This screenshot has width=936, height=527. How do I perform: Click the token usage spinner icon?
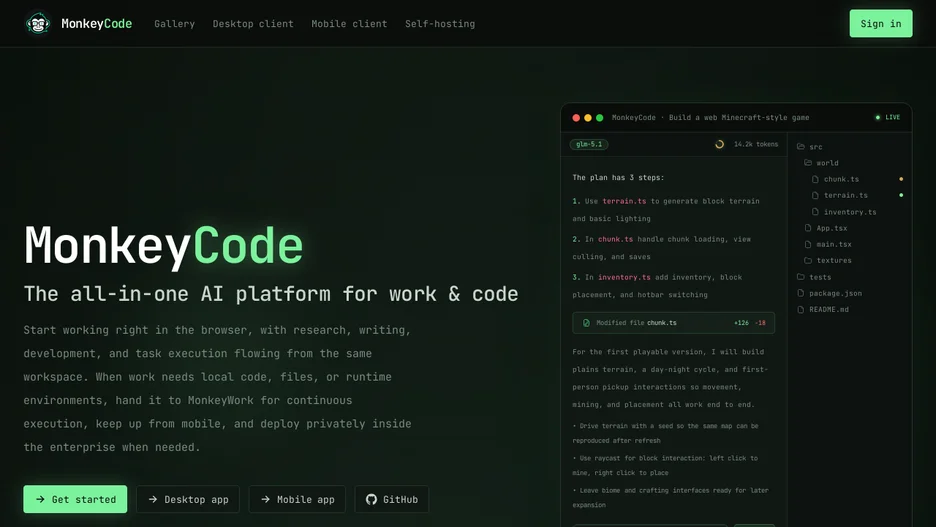pos(719,144)
